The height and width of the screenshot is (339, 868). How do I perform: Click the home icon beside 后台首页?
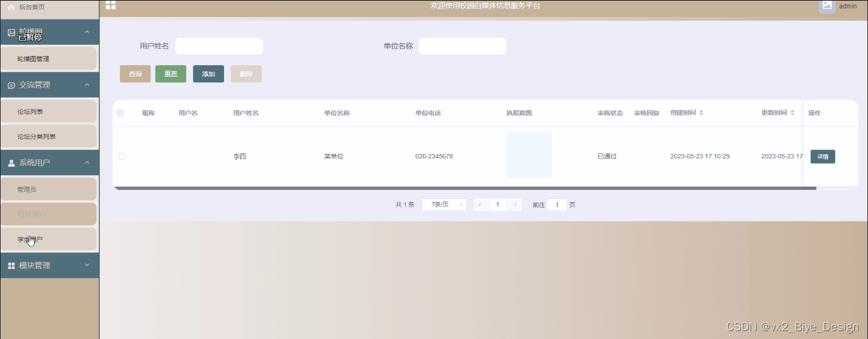pos(11,7)
